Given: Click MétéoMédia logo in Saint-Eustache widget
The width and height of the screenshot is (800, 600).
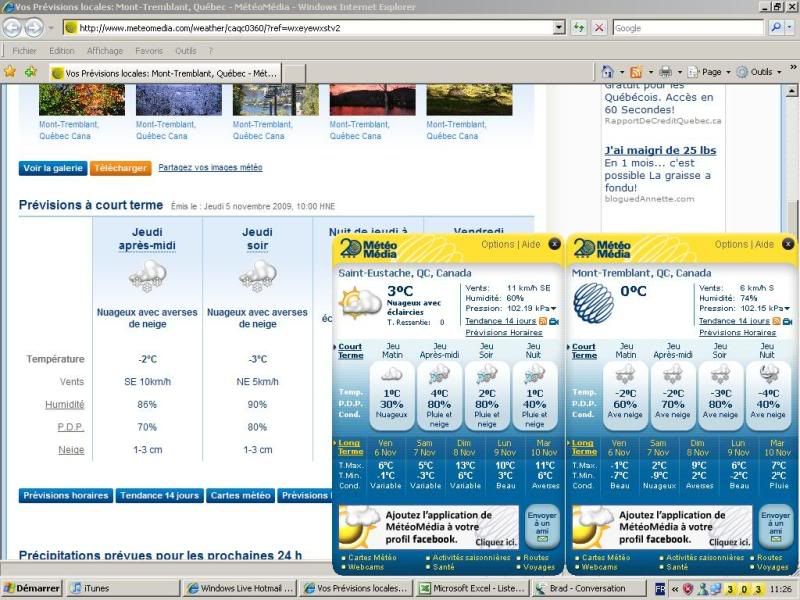Looking at the screenshot, I should [x=368, y=248].
